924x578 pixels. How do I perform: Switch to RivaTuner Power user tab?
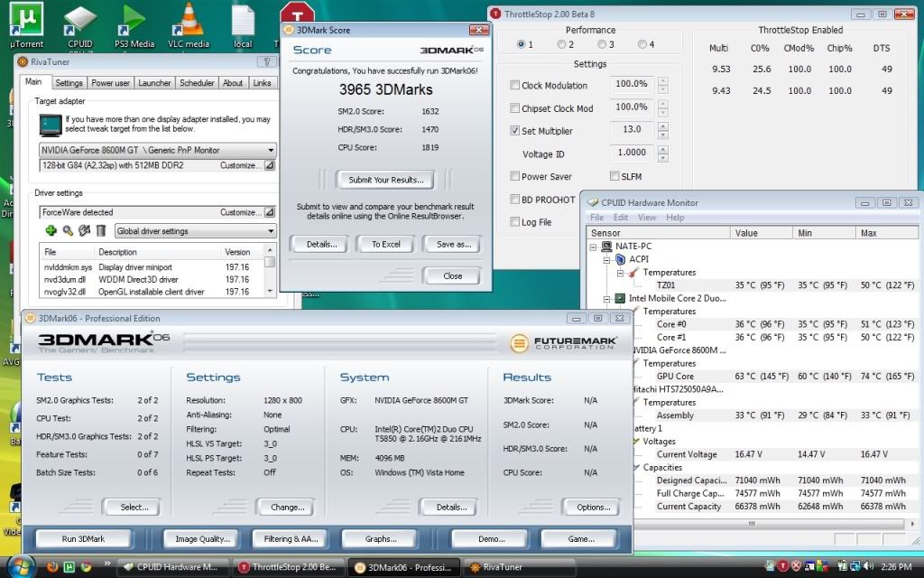click(x=110, y=83)
